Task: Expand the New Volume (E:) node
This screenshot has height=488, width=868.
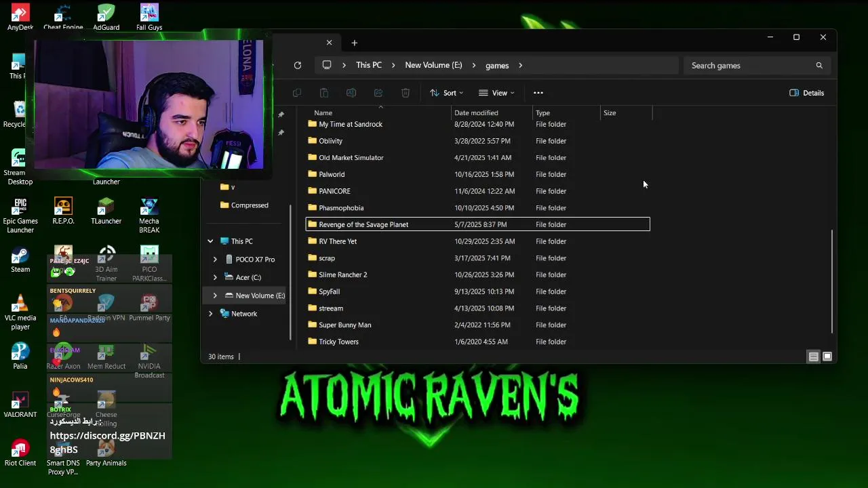Action: tap(215, 296)
